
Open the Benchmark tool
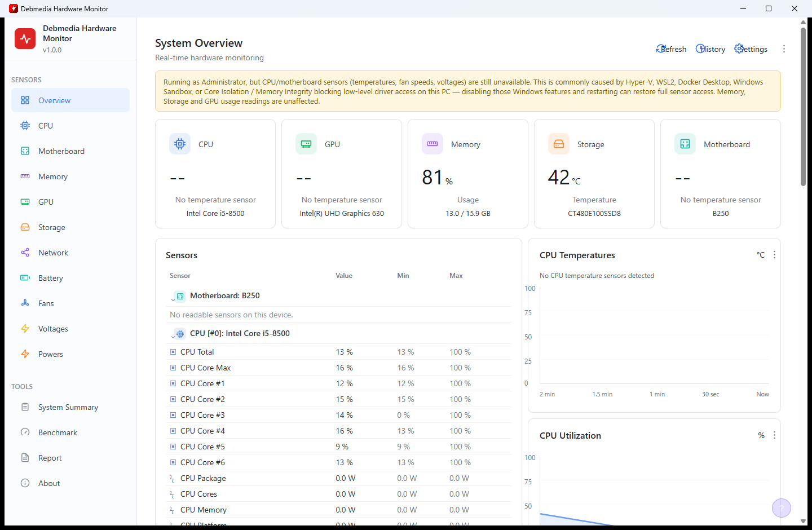(70, 432)
